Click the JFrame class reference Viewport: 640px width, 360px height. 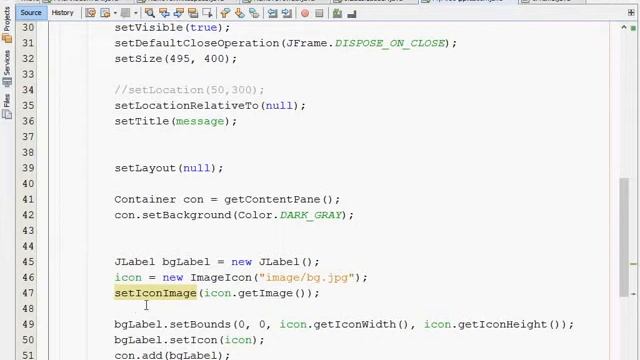(x=307, y=43)
